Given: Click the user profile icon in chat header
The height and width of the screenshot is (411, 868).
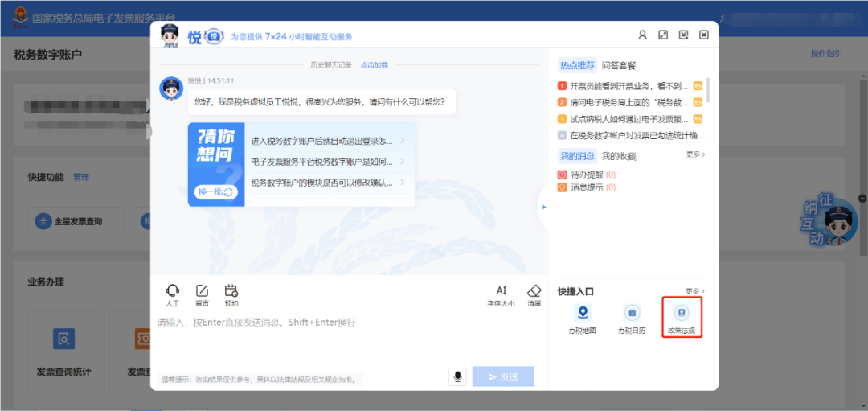Looking at the screenshot, I should pyautogui.click(x=642, y=35).
